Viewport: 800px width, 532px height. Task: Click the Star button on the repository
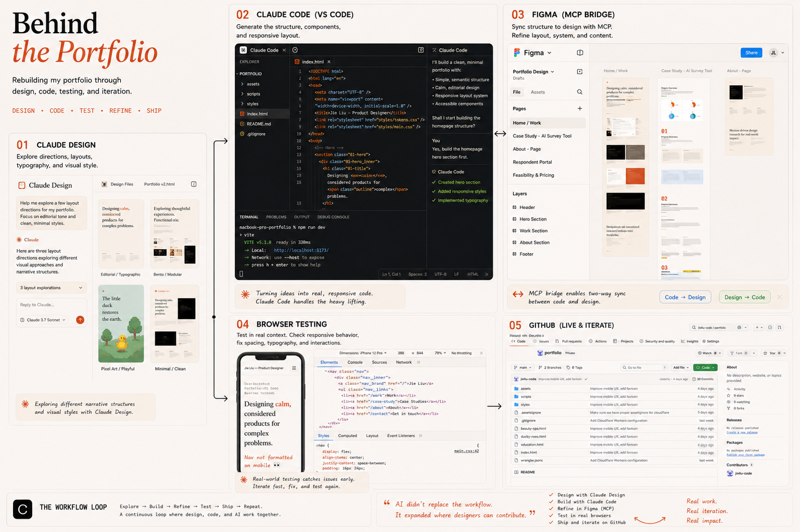[774, 353]
